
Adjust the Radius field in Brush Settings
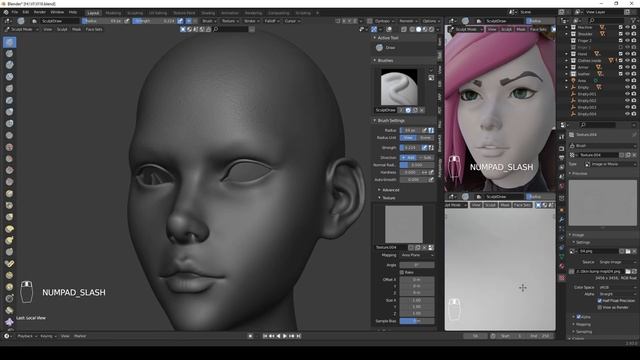pos(410,130)
